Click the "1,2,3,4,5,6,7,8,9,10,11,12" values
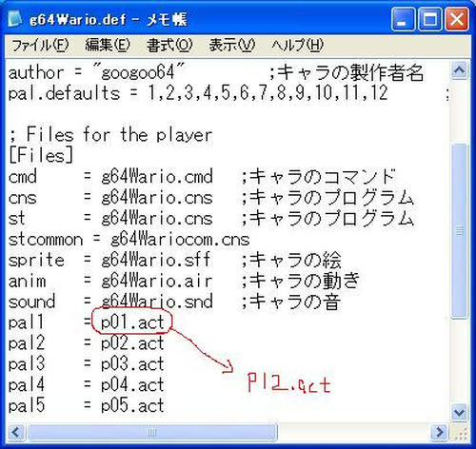The image size is (476, 449). pyautogui.click(x=268, y=93)
